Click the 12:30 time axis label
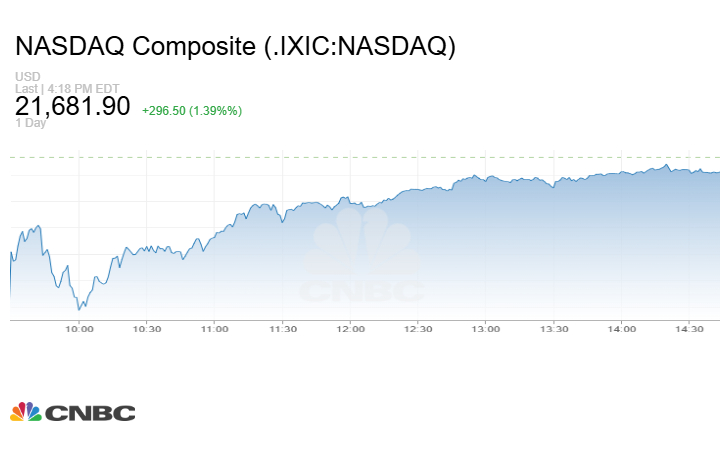Screen dimensions: 720x450 (418, 328)
